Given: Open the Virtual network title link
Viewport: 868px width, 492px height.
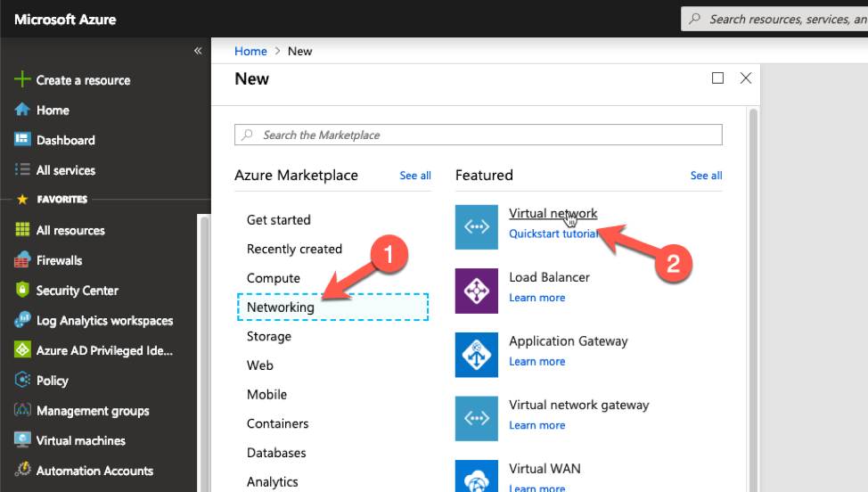Looking at the screenshot, I should coord(553,213).
